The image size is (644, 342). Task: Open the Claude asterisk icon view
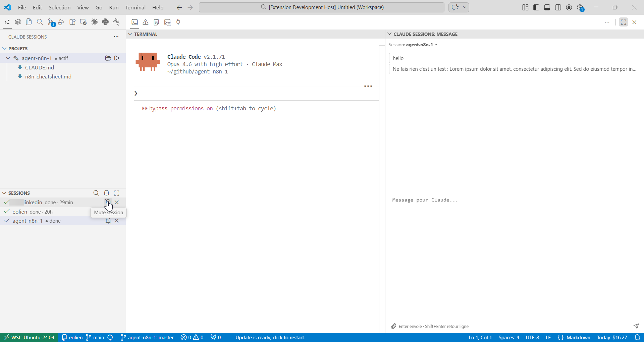pyautogui.click(x=94, y=22)
